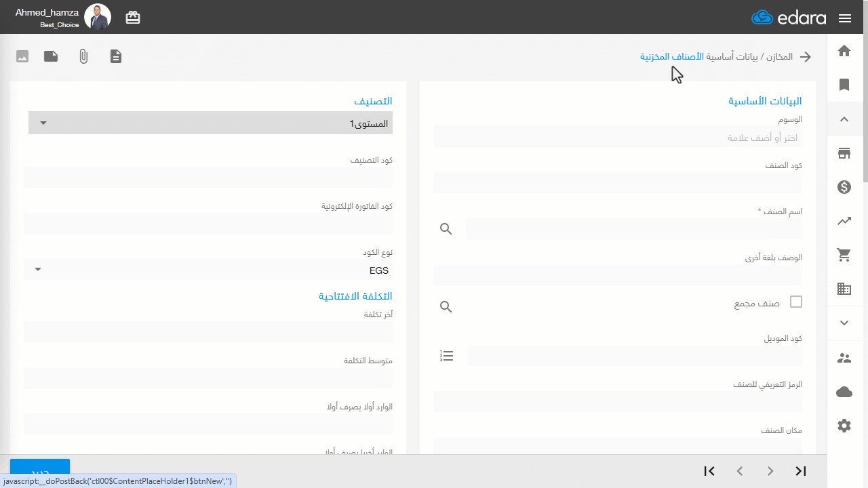Open the notes icon in the toolbar
The image size is (868, 488).
51,56
